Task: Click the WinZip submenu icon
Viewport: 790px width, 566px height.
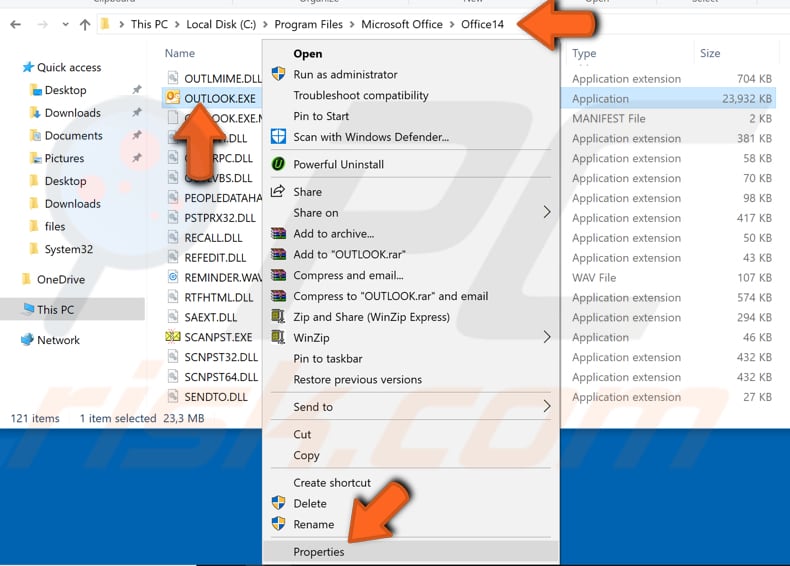Action: [x=278, y=337]
